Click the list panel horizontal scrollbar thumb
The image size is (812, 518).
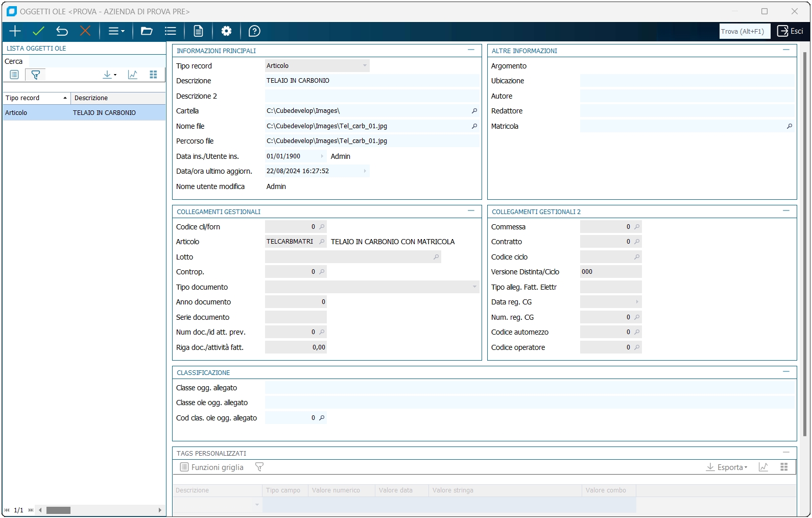pyautogui.click(x=58, y=510)
